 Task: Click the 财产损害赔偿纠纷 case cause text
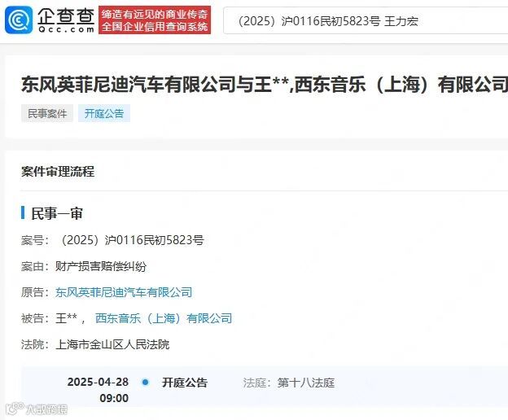[101, 266]
